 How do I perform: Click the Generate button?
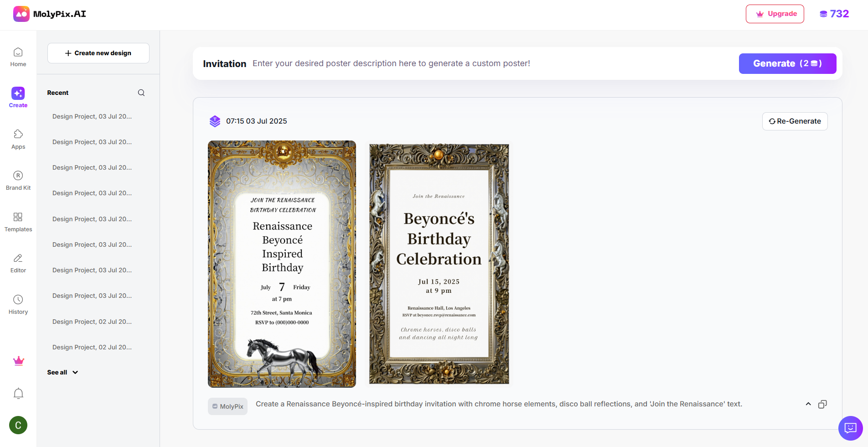tap(788, 63)
